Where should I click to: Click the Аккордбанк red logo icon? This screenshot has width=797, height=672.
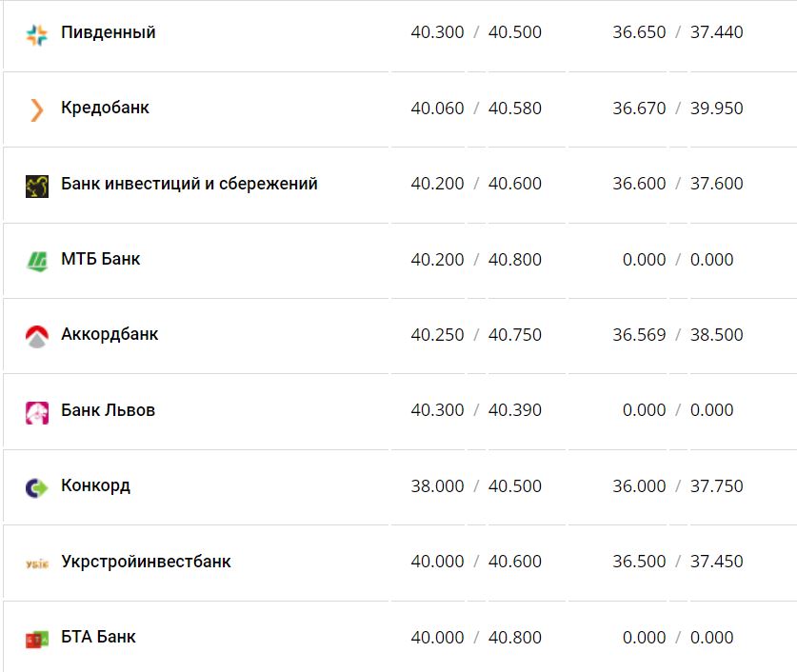point(36,336)
